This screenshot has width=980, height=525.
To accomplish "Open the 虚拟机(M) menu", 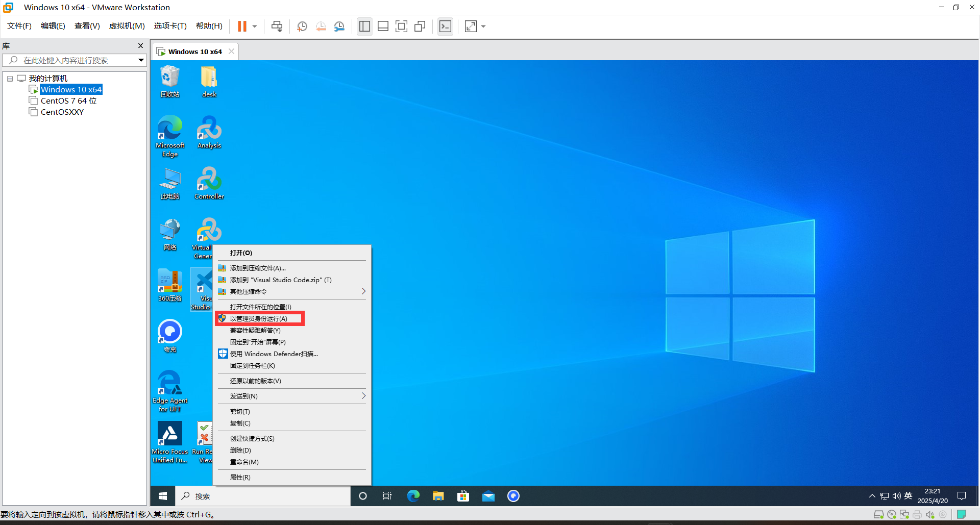I will [127, 26].
